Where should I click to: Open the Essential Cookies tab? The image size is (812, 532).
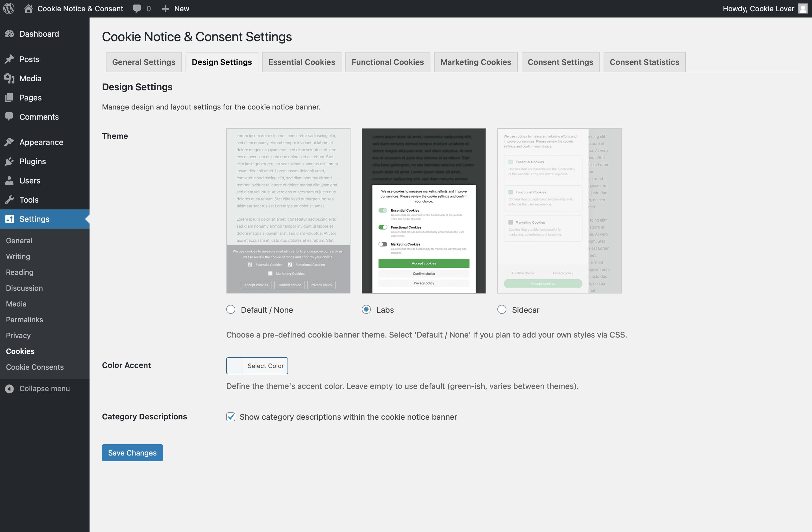pyautogui.click(x=302, y=62)
